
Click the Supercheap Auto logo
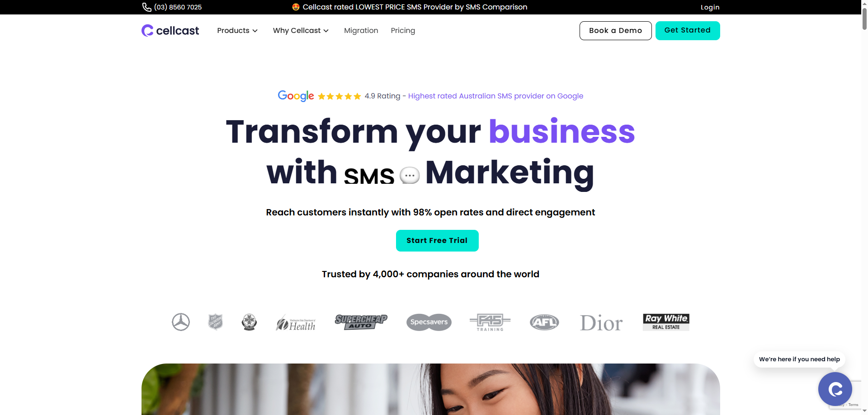[x=361, y=322]
